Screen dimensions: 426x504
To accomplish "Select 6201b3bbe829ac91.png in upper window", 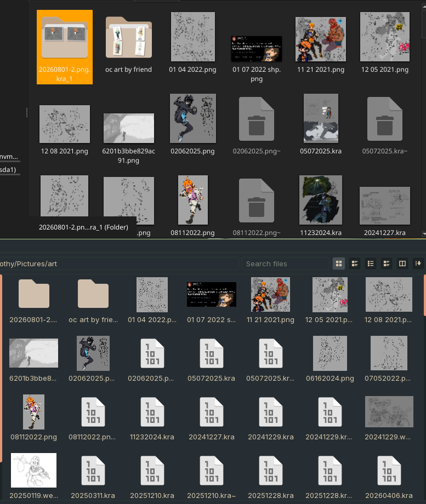I will pyautogui.click(x=129, y=128).
